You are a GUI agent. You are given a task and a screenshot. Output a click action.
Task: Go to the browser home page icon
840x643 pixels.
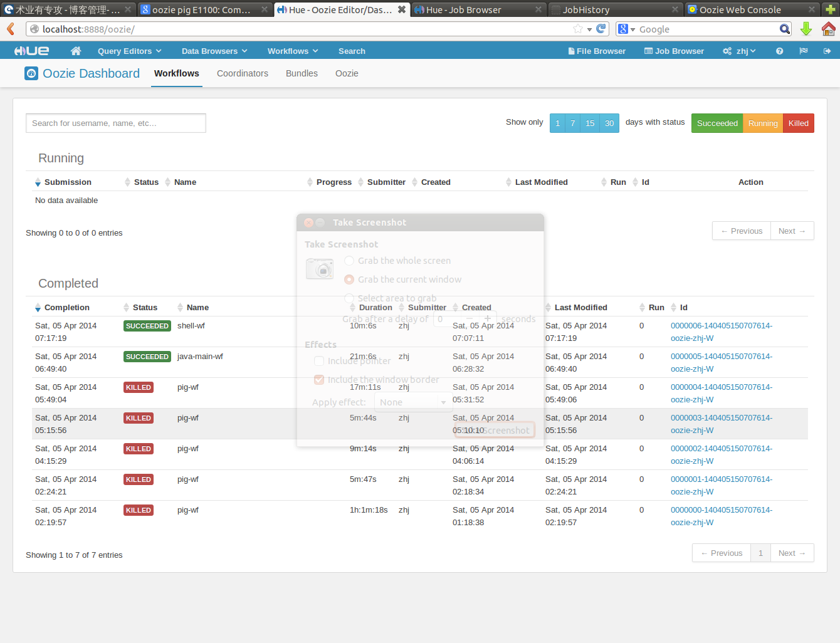coord(829,29)
